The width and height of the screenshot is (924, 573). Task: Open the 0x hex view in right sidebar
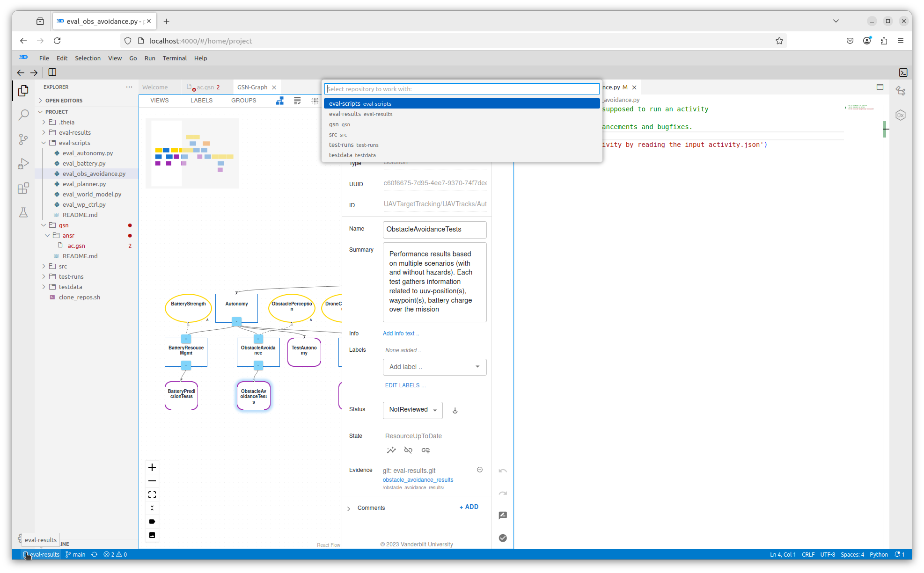click(x=901, y=115)
